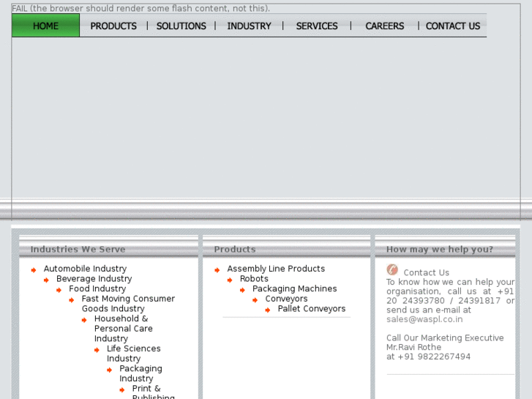Click the orange arrow beside Packaging Industry
532x399 pixels.
point(109,370)
